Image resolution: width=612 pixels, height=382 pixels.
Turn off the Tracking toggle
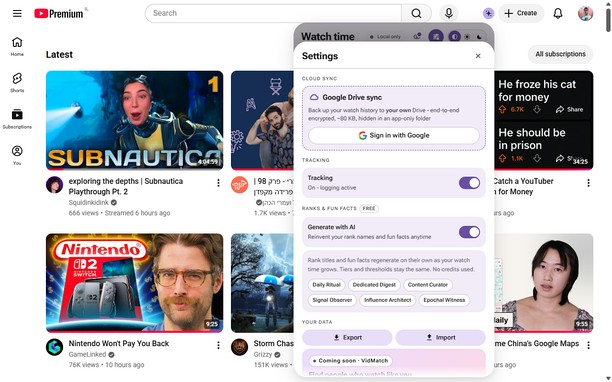[x=470, y=183]
